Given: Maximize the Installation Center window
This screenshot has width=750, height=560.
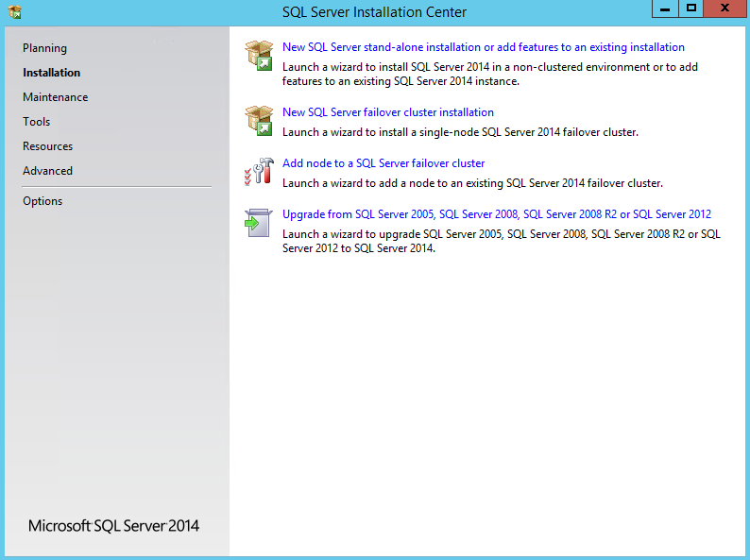Looking at the screenshot, I should pyautogui.click(x=690, y=8).
